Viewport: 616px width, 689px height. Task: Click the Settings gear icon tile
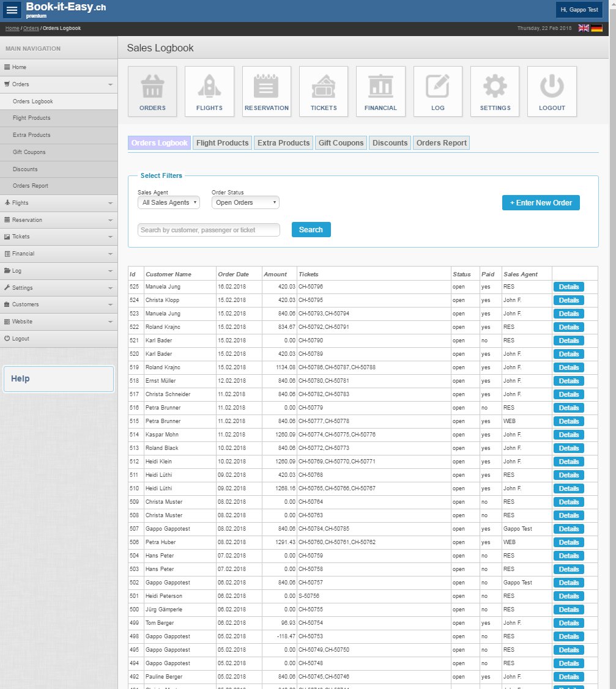(495, 91)
